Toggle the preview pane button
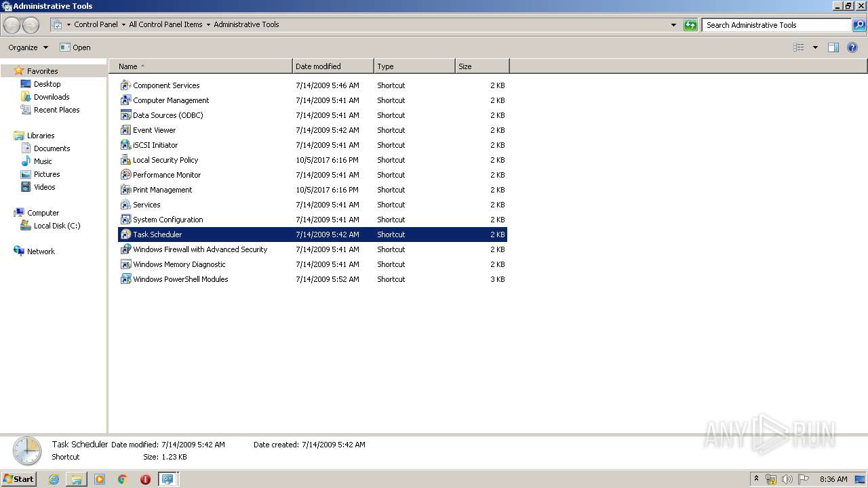 833,47
